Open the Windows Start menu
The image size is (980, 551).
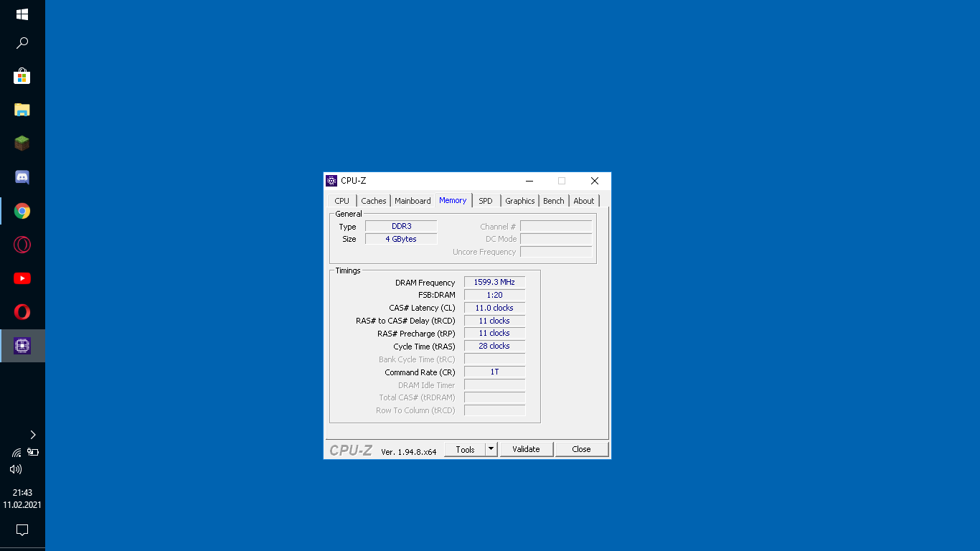tap(22, 14)
